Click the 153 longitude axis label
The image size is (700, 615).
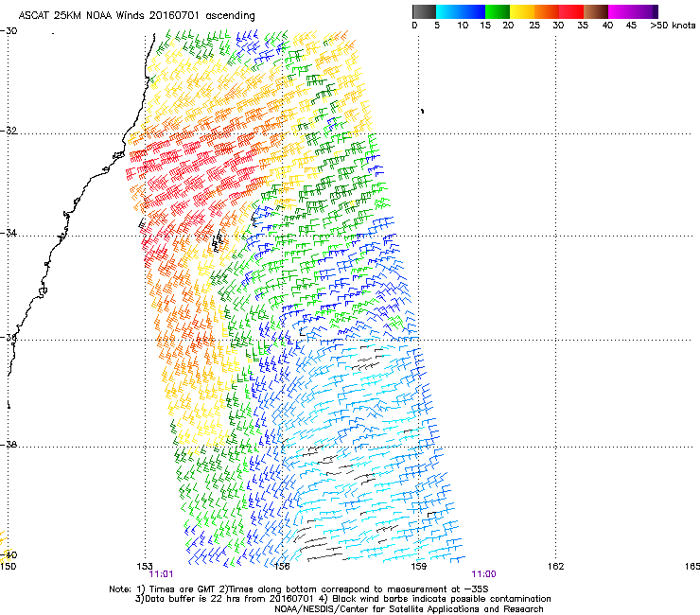(x=145, y=566)
